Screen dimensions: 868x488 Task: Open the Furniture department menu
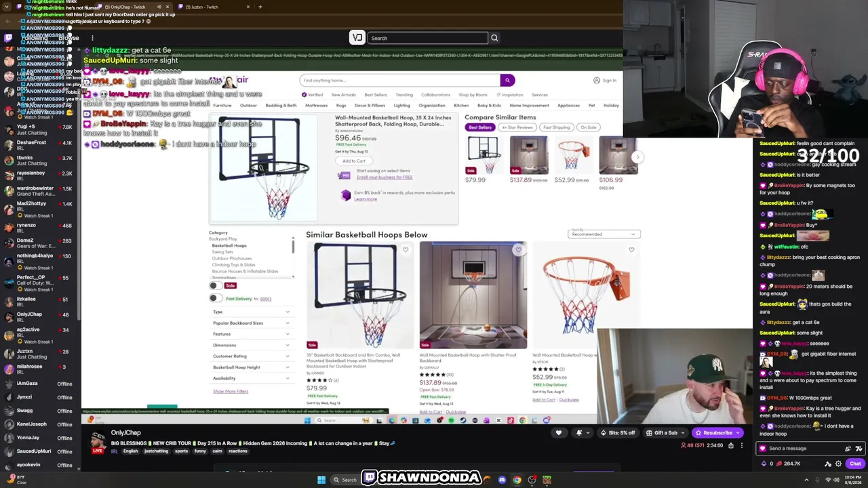click(222, 106)
